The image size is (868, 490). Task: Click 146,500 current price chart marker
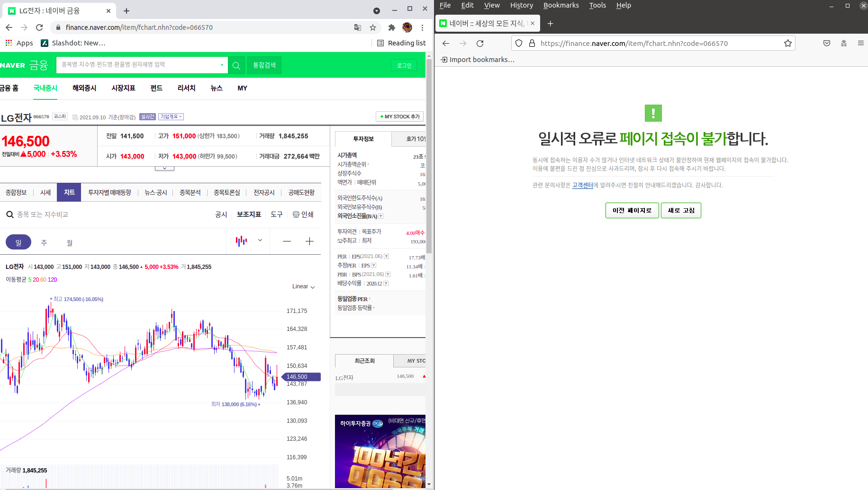point(301,377)
